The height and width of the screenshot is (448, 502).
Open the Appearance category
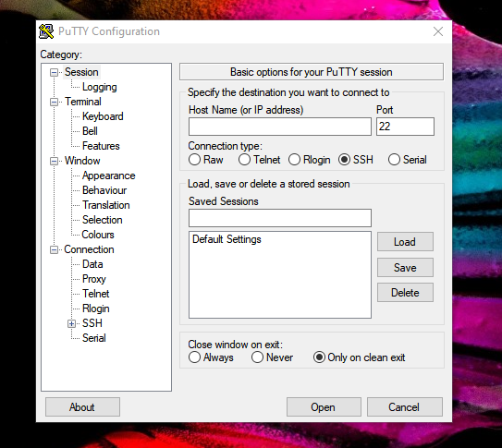[x=109, y=176]
